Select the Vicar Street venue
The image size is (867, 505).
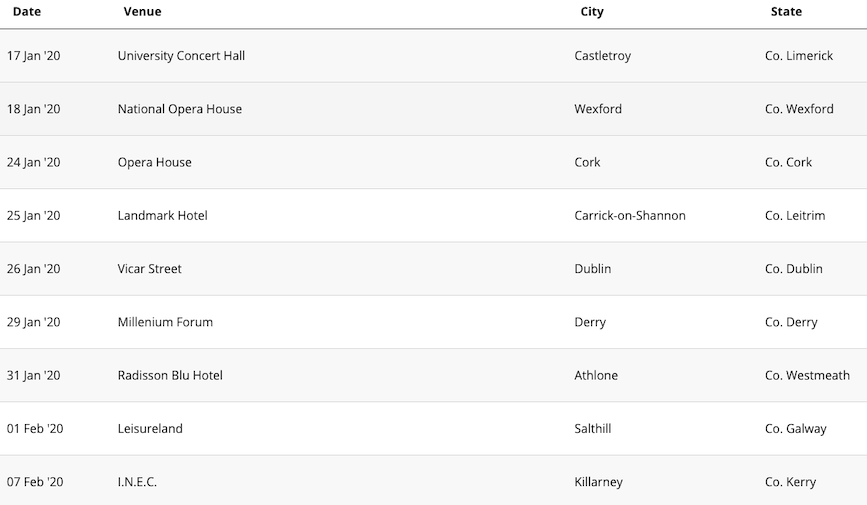coord(149,269)
